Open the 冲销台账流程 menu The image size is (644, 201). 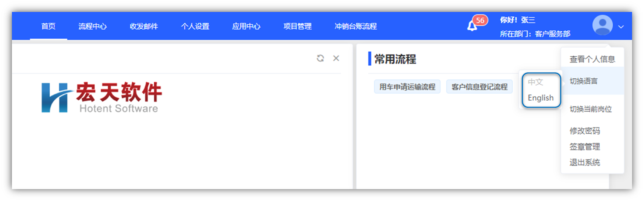pyautogui.click(x=356, y=26)
